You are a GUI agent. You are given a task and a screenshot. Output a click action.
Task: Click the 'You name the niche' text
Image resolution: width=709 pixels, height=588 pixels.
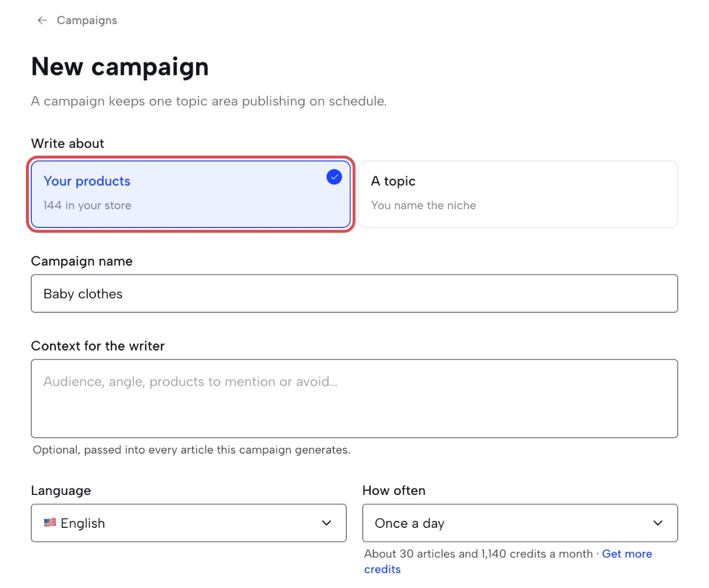tap(423, 206)
